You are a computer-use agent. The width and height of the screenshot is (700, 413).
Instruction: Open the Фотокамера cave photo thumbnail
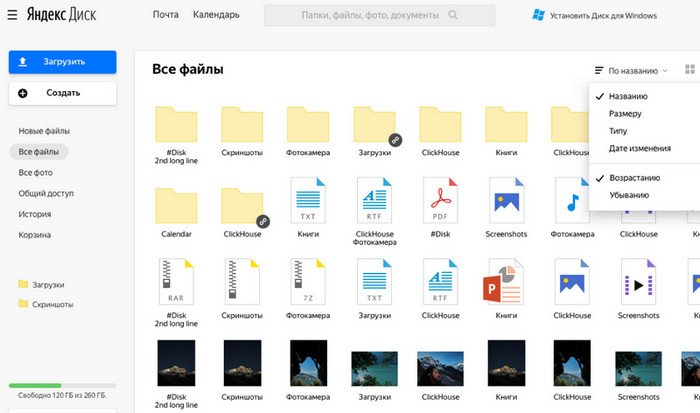(x=308, y=363)
